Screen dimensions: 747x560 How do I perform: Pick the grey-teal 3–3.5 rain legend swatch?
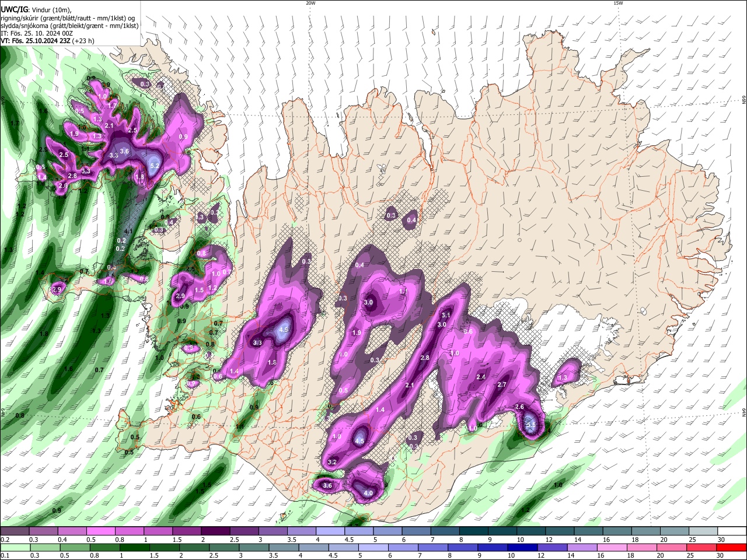click(x=254, y=547)
